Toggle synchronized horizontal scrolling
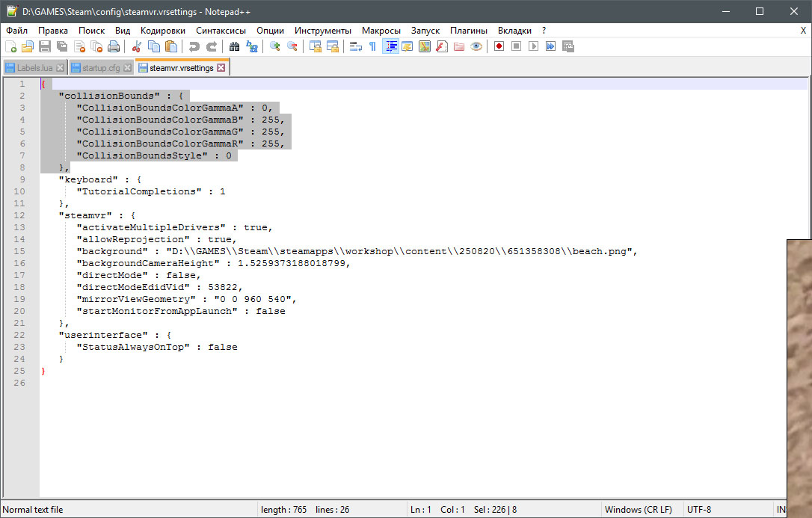This screenshot has width=812, height=518. tap(333, 46)
